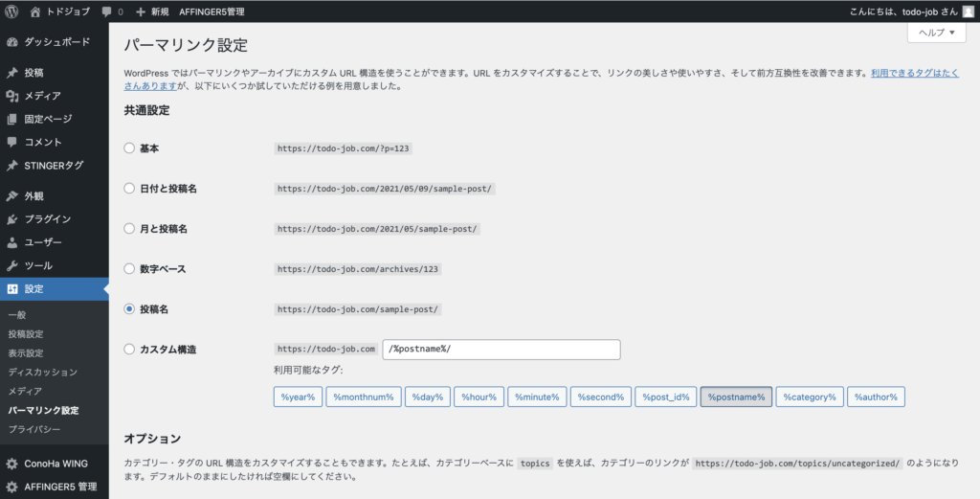This screenshot has width=980, height=499.
Task: Open the パーマリンク設定 submenu item
Action: pyautogui.click(x=44, y=410)
